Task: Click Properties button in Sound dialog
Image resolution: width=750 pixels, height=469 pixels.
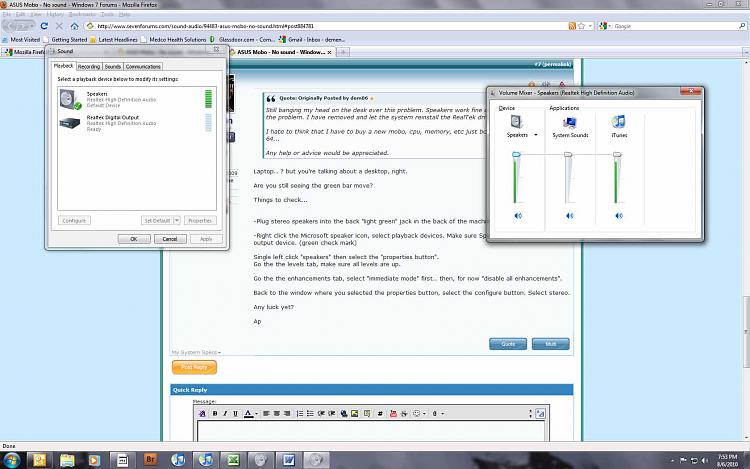Action: pyautogui.click(x=200, y=220)
